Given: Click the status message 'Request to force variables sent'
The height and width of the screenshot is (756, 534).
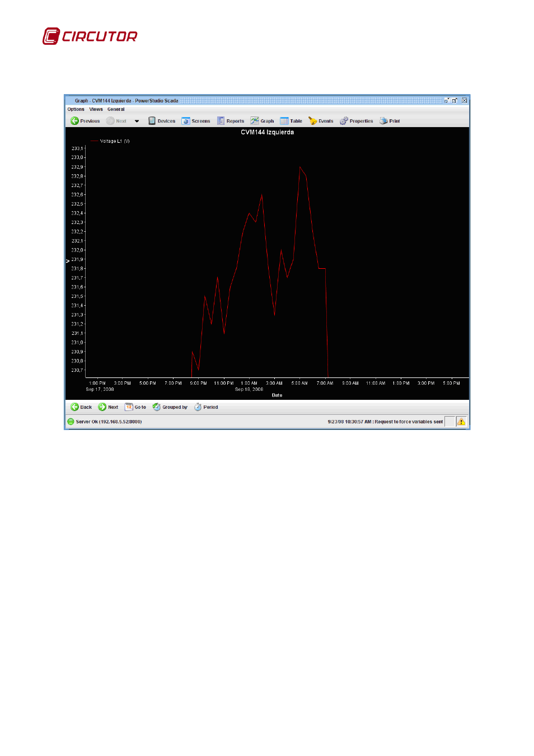Looking at the screenshot, I should coord(409,422).
